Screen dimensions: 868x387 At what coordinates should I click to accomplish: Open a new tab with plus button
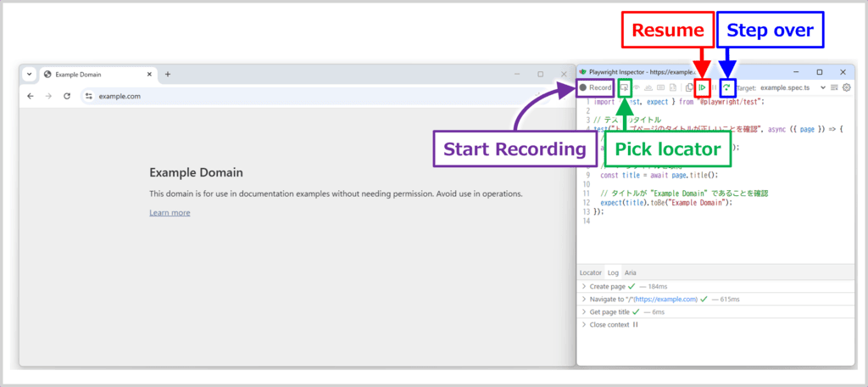[x=168, y=75]
